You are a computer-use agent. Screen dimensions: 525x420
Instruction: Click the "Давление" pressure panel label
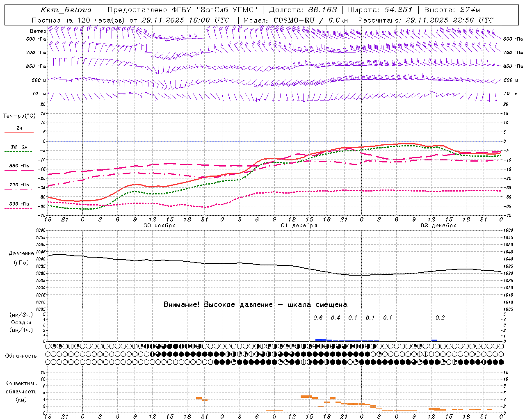coord(21,253)
